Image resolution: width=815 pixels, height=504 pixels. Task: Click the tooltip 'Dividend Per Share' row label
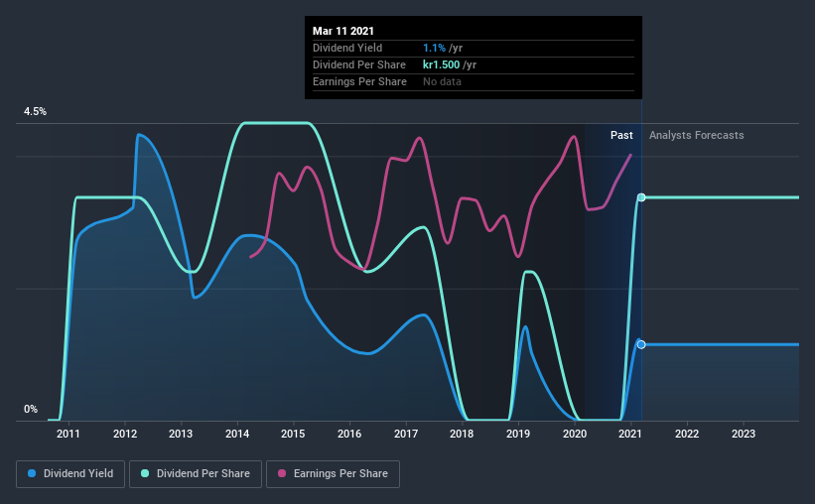point(359,64)
